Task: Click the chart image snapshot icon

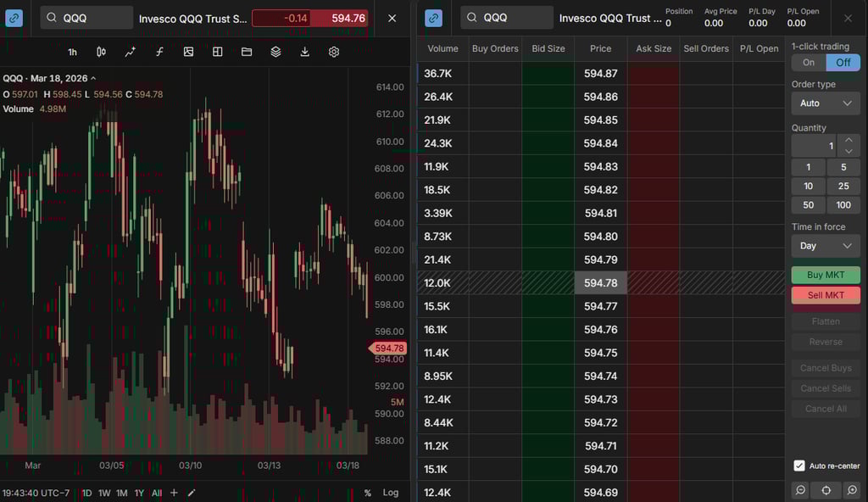Action: pos(188,52)
